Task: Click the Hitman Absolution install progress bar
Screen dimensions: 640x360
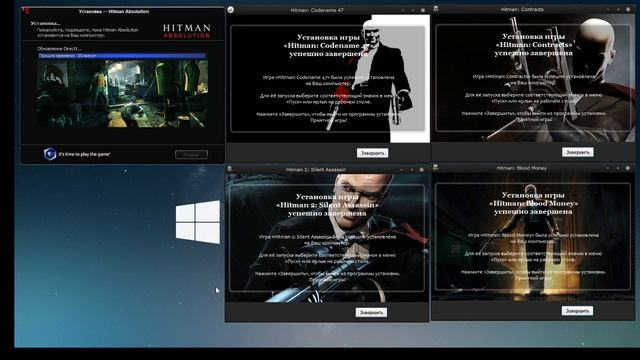Action: pyautogui.click(x=122, y=56)
